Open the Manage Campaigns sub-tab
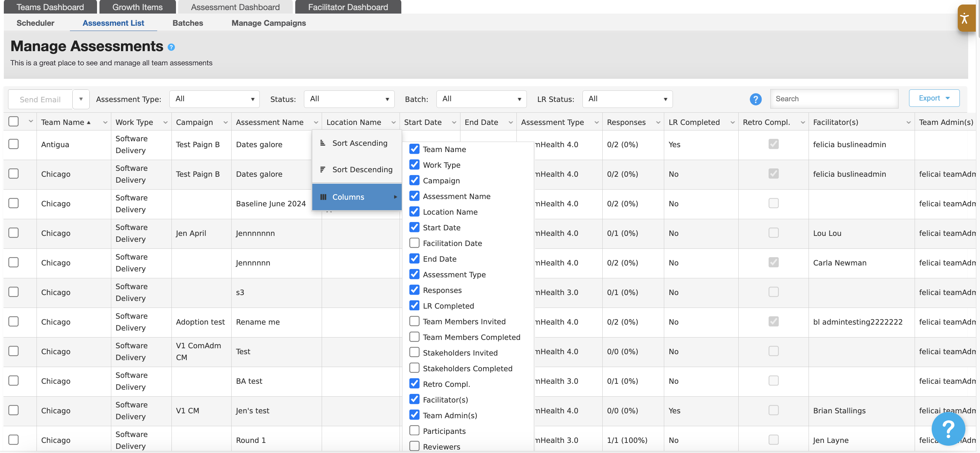Image resolution: width=980 pixels, height=453 pixels. (x=268, y=23)
